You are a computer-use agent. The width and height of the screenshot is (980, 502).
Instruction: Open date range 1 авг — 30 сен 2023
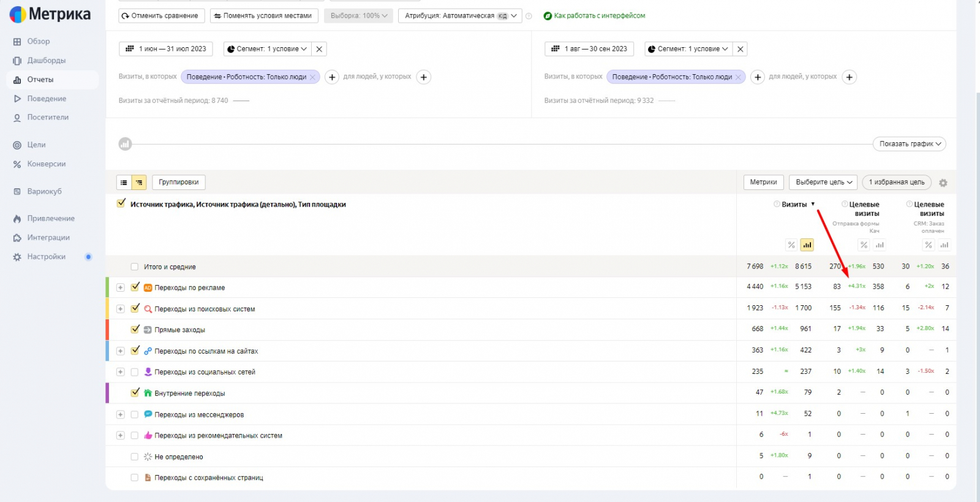(589, 49)
